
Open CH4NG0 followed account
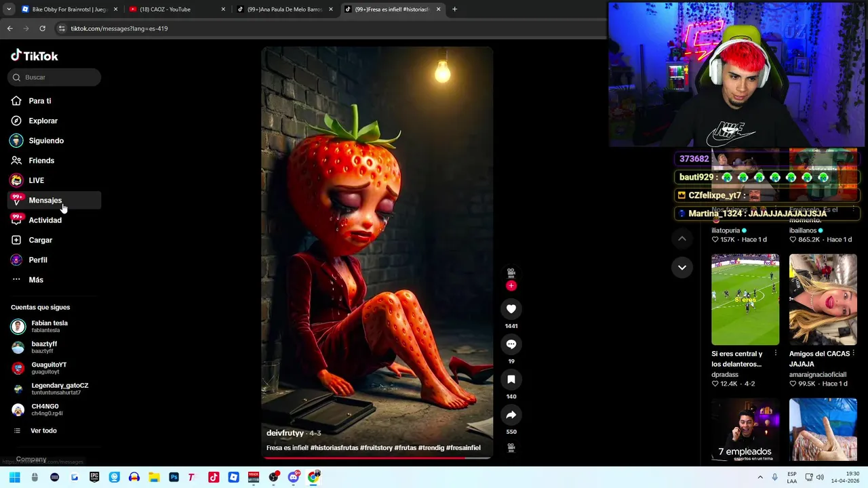tap(54, 409)
